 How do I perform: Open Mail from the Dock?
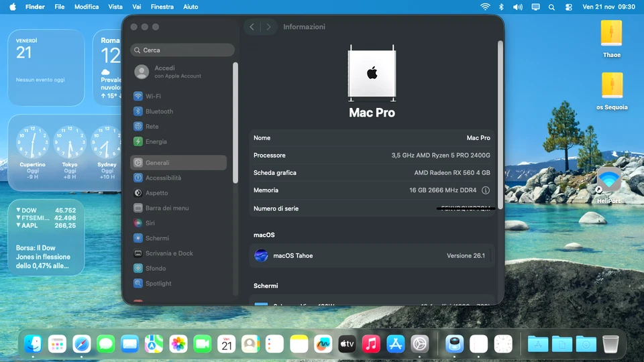[x=129, y=344]
